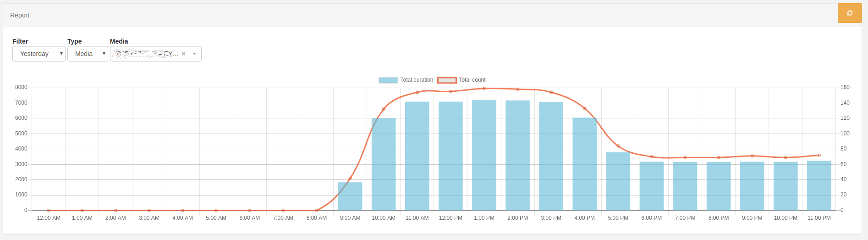This screenshot has height=240, width=868.
Task: Click the 10:00 AM duration bar
Action: tap(384, 165)
